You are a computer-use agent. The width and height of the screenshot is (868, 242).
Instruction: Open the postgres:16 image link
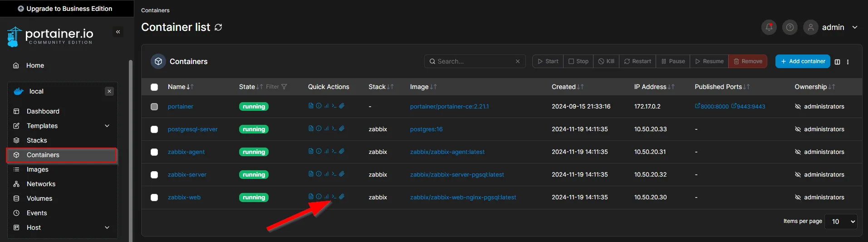tap(426, 129)
